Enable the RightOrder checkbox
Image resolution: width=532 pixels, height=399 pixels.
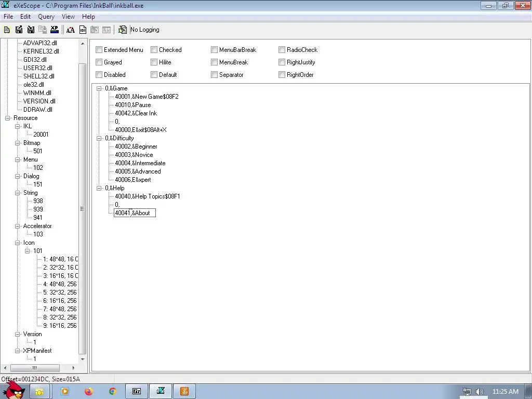[x=282, y=75]
